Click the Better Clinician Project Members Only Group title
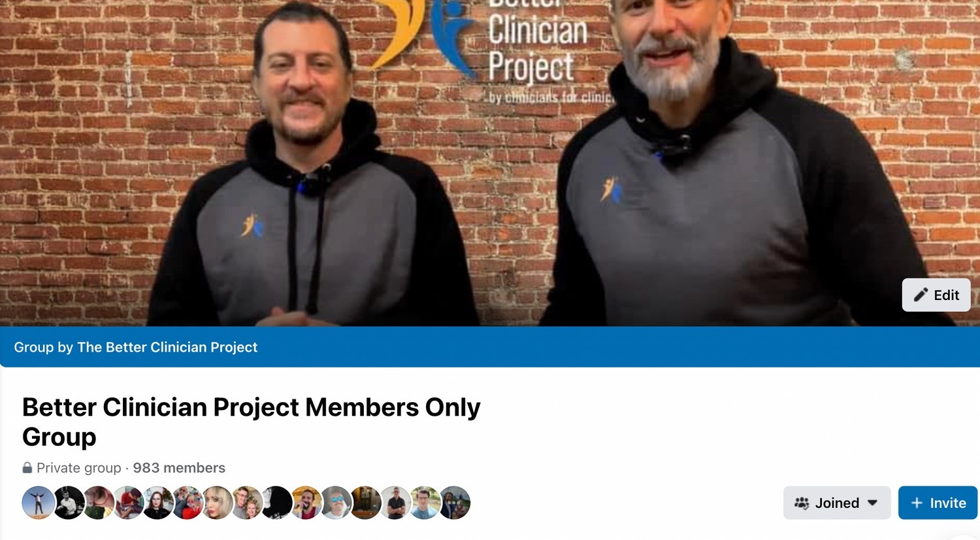The height and width of the screenshot is (540, 980). (251, 422)
